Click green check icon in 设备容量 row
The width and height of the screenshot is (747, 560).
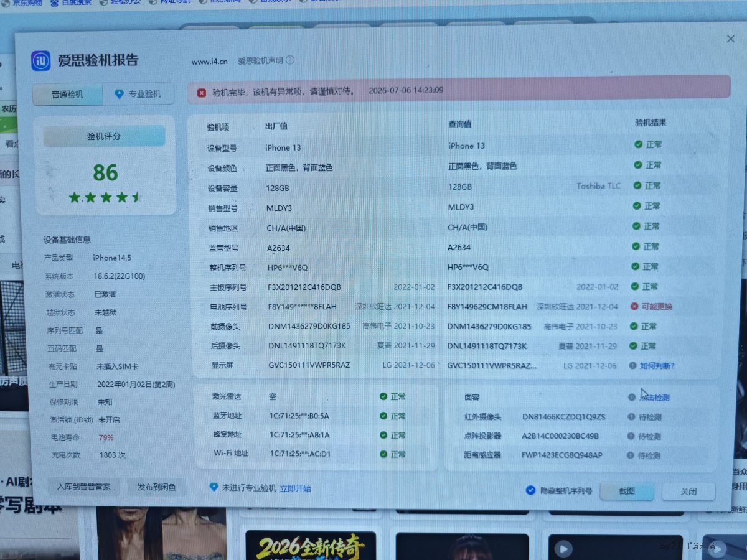(x=638, y=185)
